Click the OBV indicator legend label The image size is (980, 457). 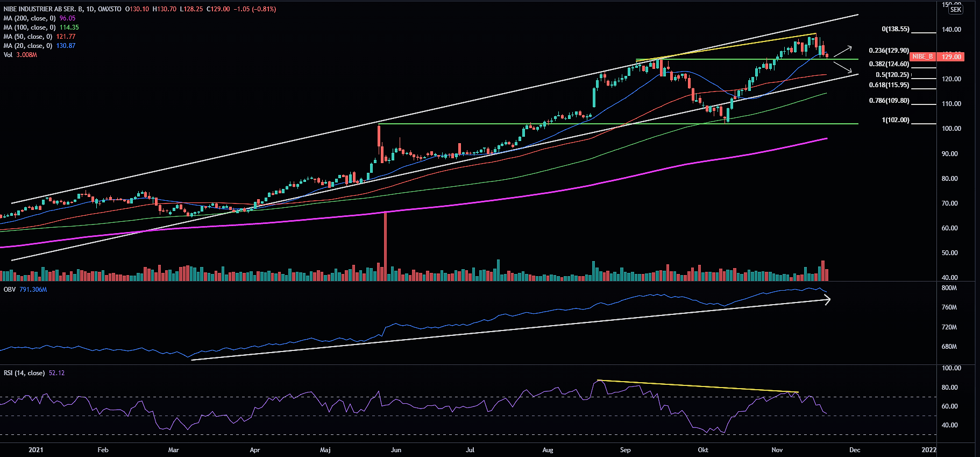click(x=10, y=290)
